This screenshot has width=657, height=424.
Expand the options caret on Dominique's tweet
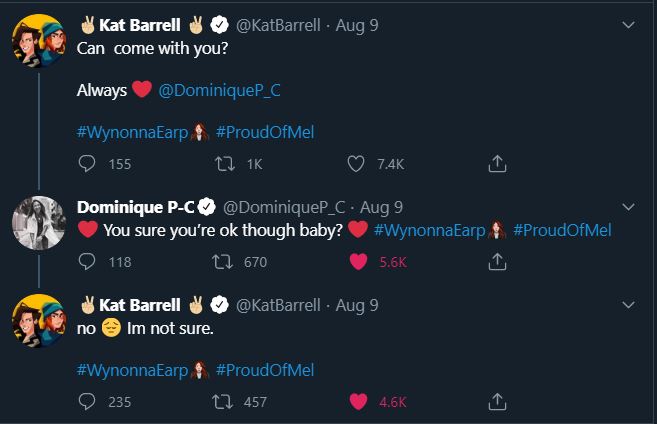tap(628, 207)
